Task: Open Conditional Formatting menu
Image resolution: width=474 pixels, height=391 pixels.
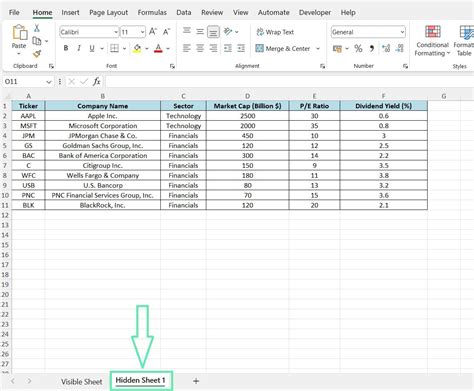Action: (432, 41)
